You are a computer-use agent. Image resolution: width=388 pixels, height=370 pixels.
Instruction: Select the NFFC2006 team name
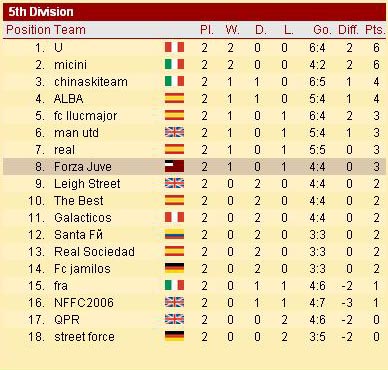[x=84, y=303]
